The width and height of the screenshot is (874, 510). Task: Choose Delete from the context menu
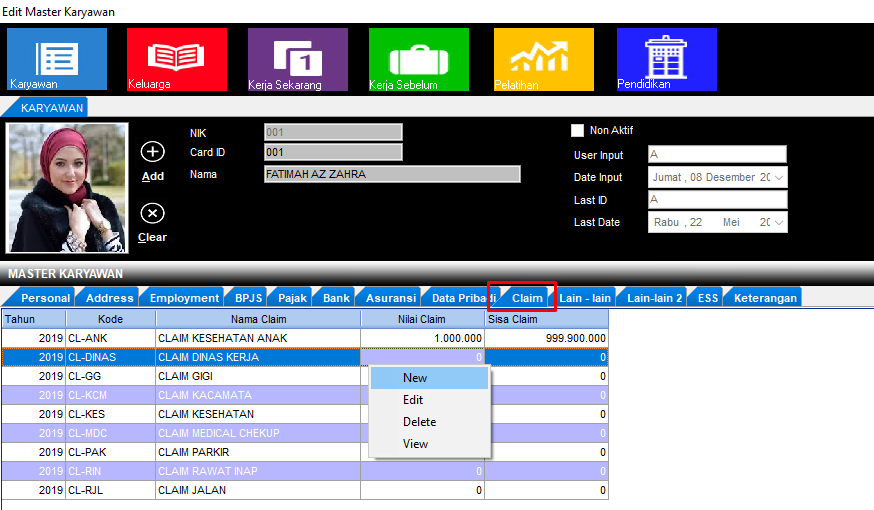pyautogui.click(x=419, y=422)
